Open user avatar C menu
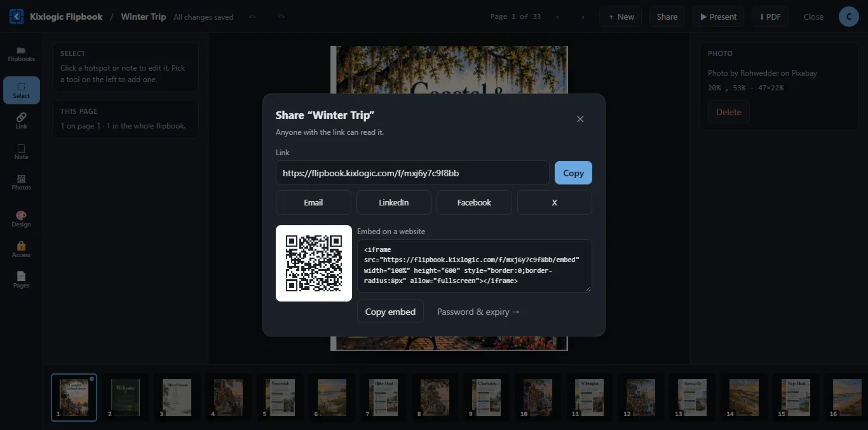 [x=849, y=17]
